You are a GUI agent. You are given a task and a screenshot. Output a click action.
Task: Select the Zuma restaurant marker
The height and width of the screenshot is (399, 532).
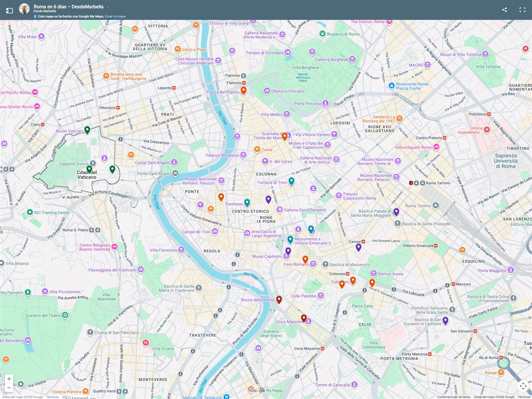click(257, 149)
